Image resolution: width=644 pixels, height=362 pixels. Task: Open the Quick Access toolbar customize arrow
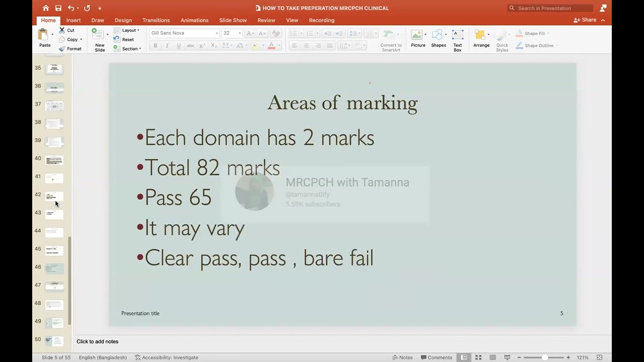point(100,9)
